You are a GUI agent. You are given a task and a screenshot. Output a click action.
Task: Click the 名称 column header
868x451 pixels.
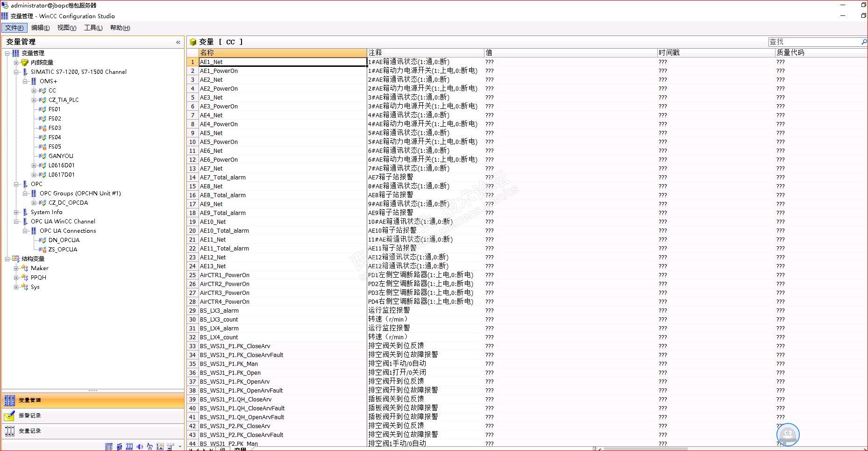(x=283, y=53)
